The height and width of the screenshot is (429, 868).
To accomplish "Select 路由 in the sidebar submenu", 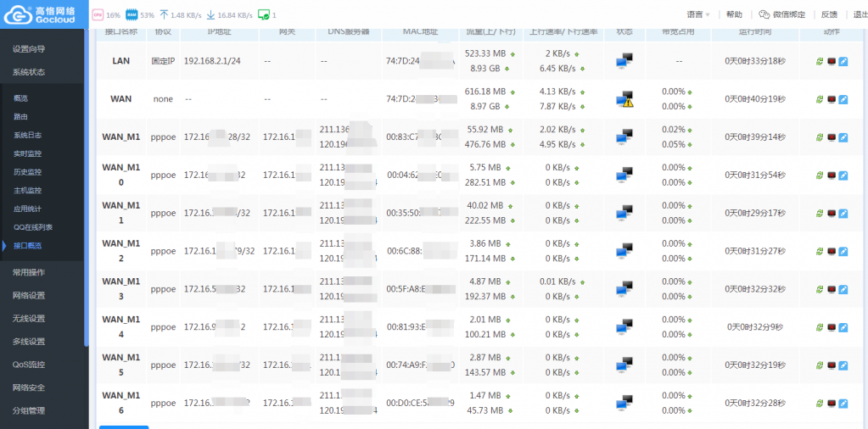I will coord(20,117).
